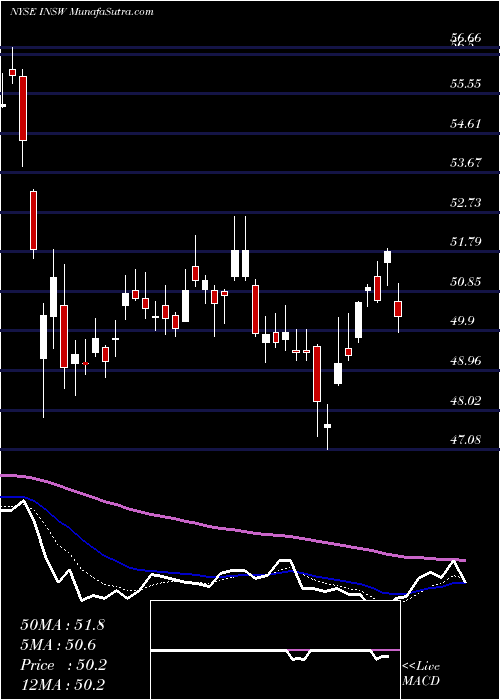Click the 51.79 price axis label
The width and height of the screenshot is (500, 700).
[x=466, y=242]
